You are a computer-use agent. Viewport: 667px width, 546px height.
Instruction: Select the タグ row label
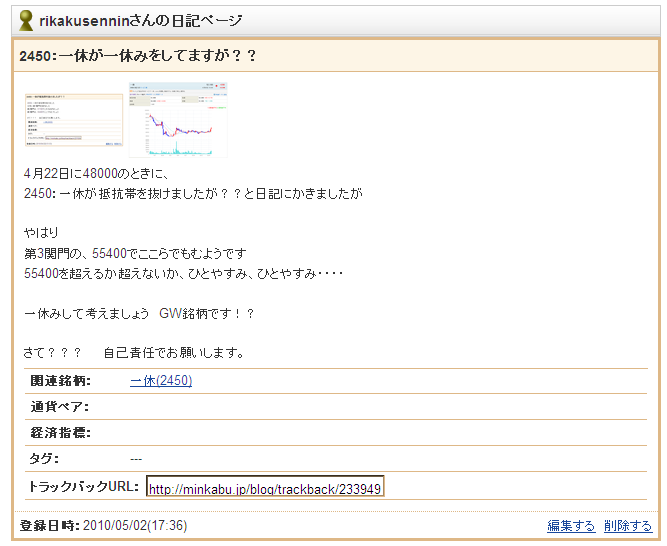(44, 459)
